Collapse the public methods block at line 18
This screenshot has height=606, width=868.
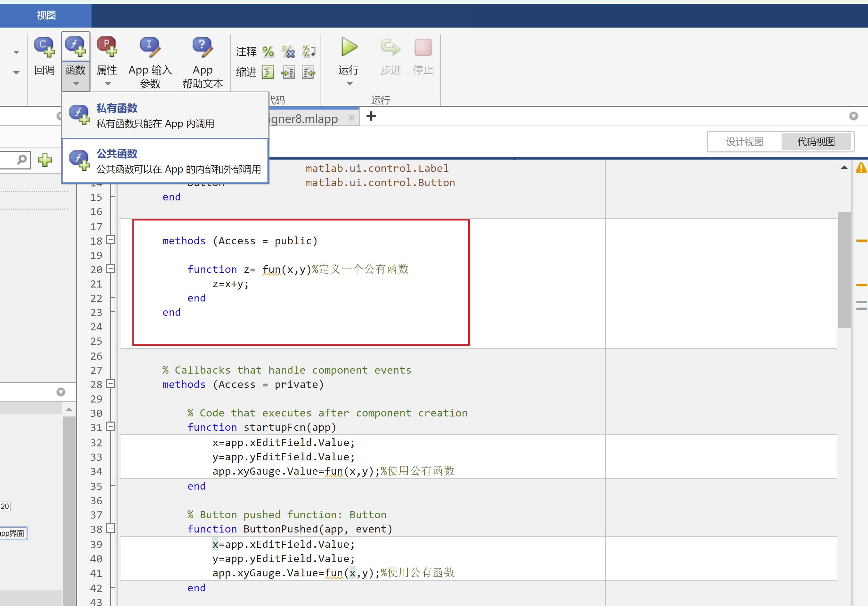pyautogui.click(x=110, y=240)
